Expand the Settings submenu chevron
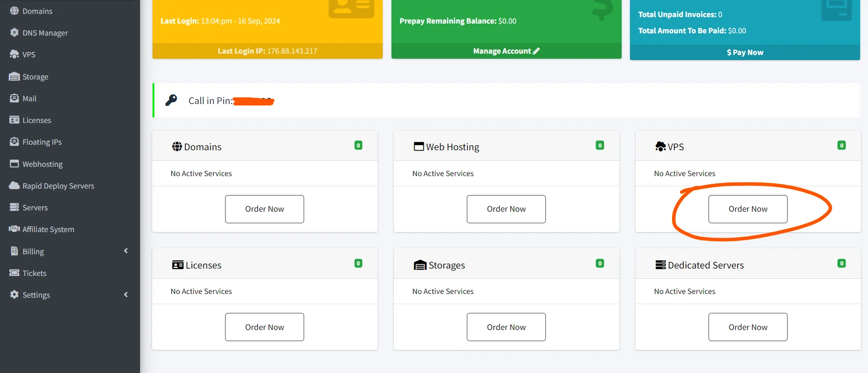Screen dimensions: 868x373 tap(126, 295)
